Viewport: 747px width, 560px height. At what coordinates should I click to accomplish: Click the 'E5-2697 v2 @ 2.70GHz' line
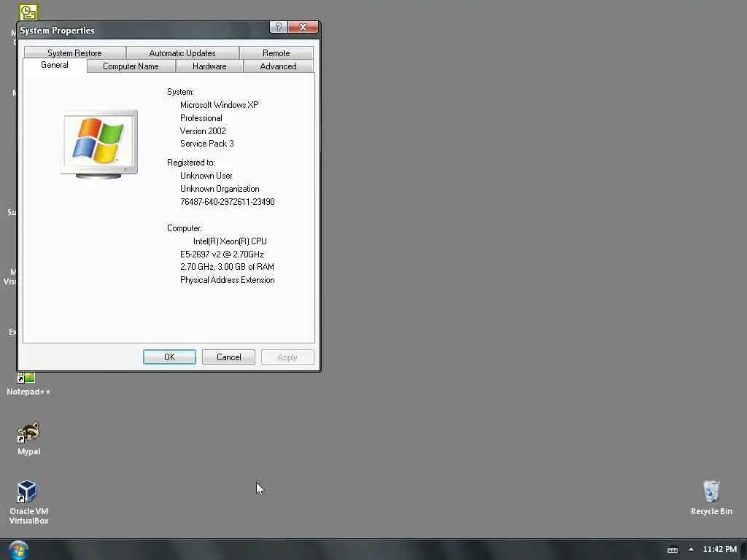point(222,254)
